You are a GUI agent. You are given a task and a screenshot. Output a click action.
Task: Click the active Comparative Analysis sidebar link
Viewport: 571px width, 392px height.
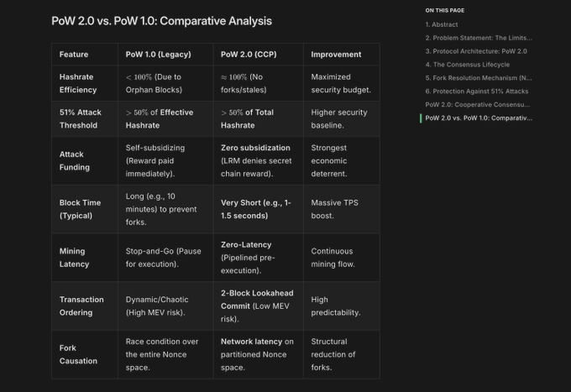pos(479,118)
